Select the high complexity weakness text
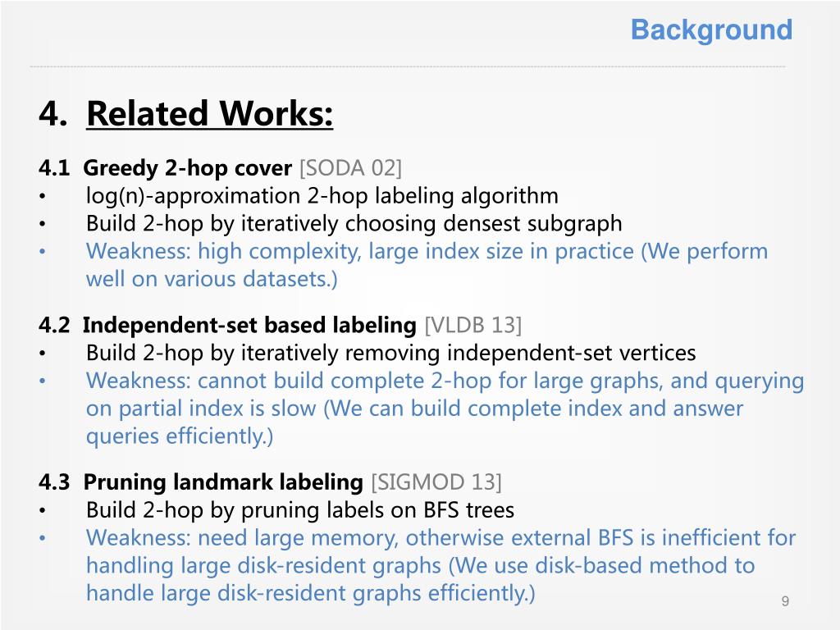The width and height of the screenshot is (840, 630). click(427, 265)
